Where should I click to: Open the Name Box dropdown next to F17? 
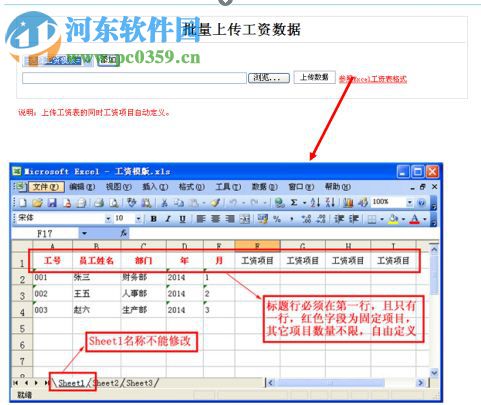84,233
